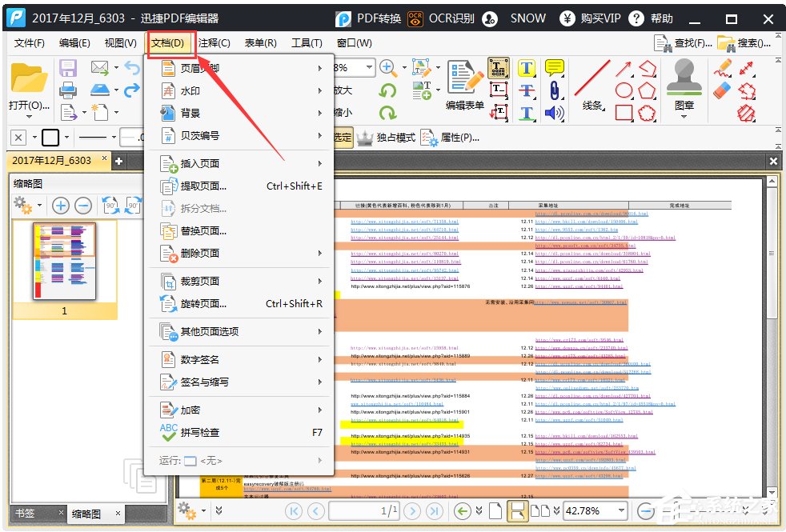Click the paperclip attachment icon
Image resolution: width=786 pixels, height=532 pixels.
[x=554, y=90]
